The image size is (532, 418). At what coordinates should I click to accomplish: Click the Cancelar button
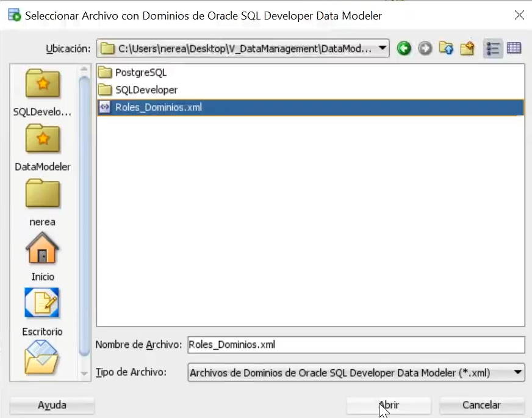(481, 405)
